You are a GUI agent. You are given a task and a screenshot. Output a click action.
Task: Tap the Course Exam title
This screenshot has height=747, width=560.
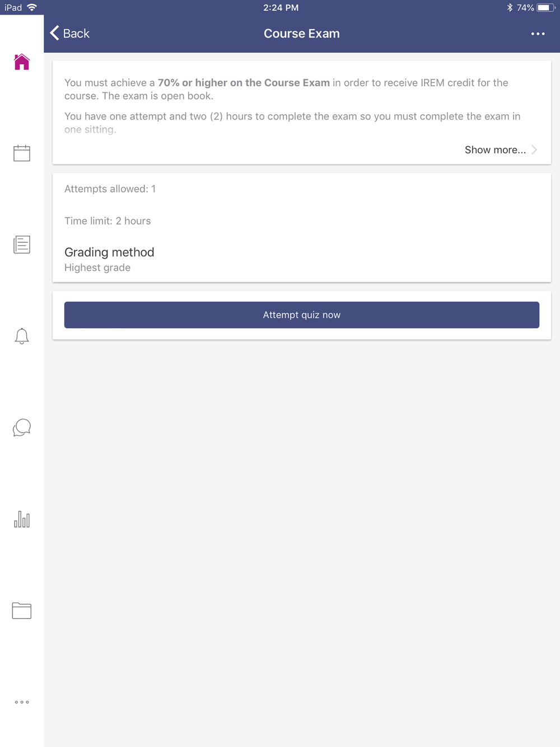[x=302, y=34]
